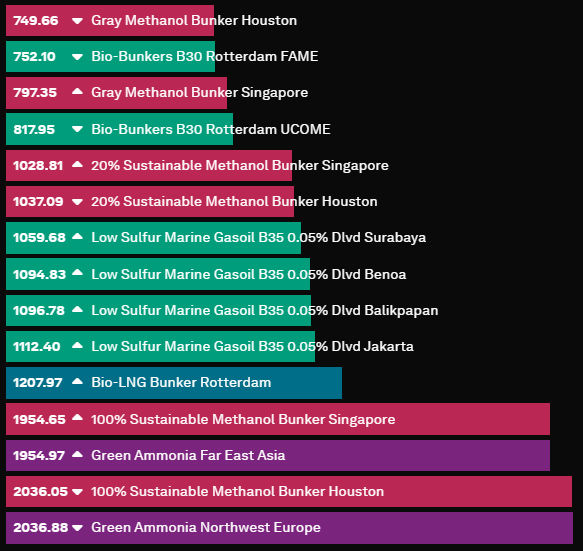This screenshot has height=551, width=583.
Task: Click down arrow next to Bio-Bunkers B30 Rotterdam FAME
Action: click(77, 57)
